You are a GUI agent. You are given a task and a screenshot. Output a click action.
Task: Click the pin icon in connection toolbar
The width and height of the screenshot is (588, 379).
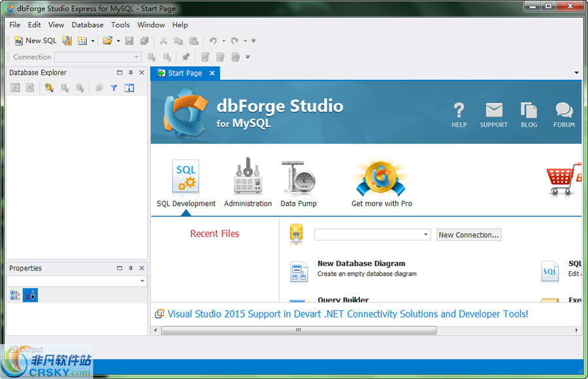tap(186, 57)
